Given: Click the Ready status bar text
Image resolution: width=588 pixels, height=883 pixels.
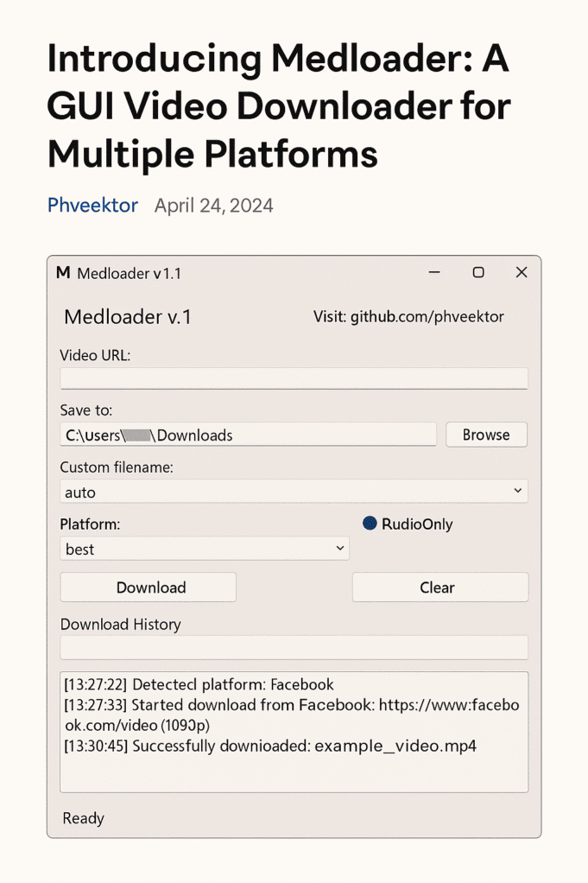Looking at the screenshot, I should tap(84, 818).
